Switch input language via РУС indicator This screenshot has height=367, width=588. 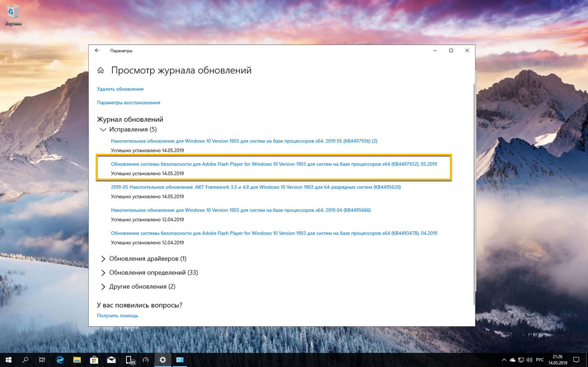point(540,360)
